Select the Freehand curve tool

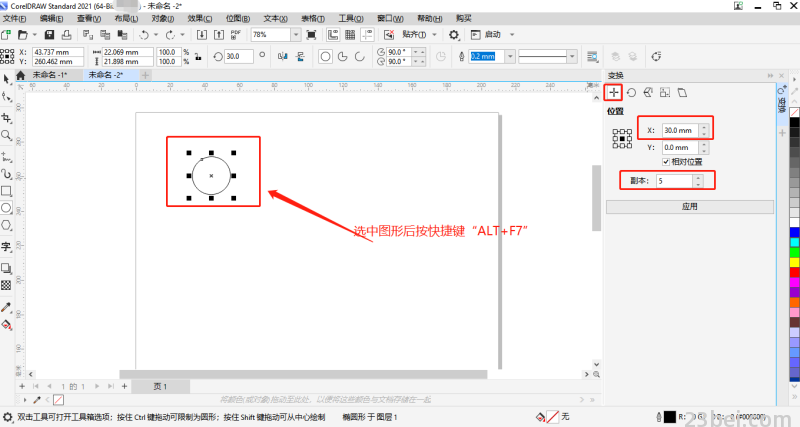click(x=6, y=157)
